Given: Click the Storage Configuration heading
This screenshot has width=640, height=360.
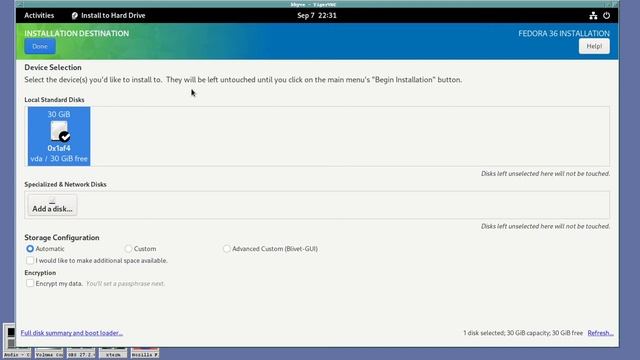Looking at the screenshot, I should click(x=62, y=238).
